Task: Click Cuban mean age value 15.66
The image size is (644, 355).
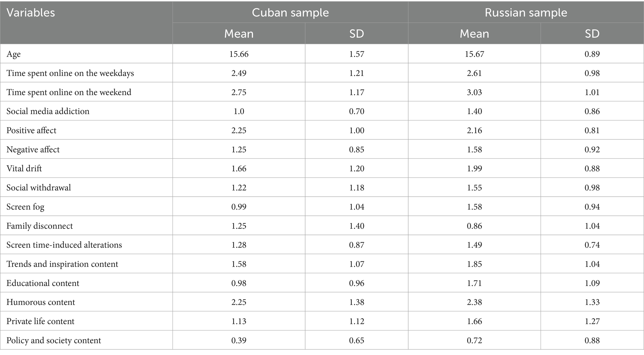Action: [x=239, y=54]
